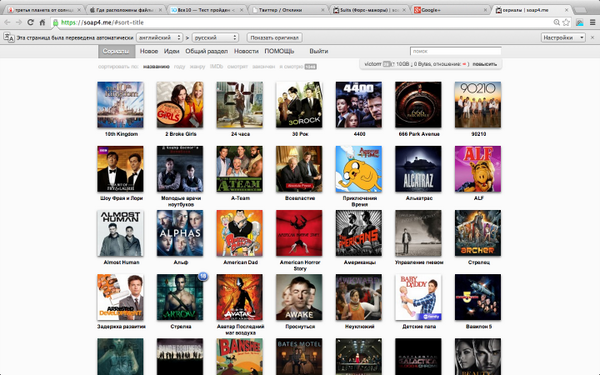
Task: Expand the Настройки translation options dropdown
Action: click(x=563, y=38)
